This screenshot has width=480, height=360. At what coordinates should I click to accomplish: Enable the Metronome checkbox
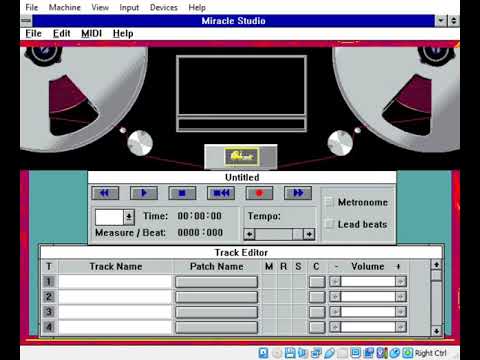coord(329,202)
